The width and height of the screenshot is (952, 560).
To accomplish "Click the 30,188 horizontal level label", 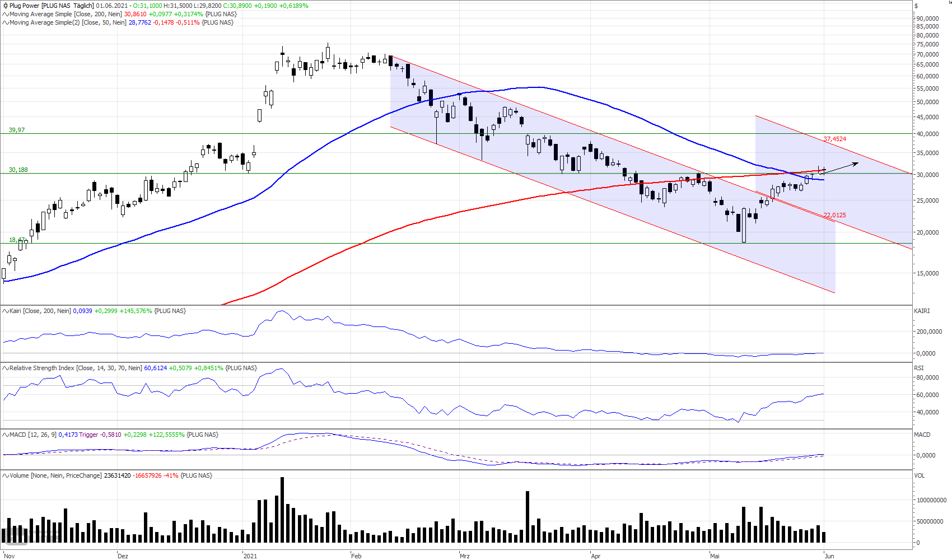I will point(18,170).
